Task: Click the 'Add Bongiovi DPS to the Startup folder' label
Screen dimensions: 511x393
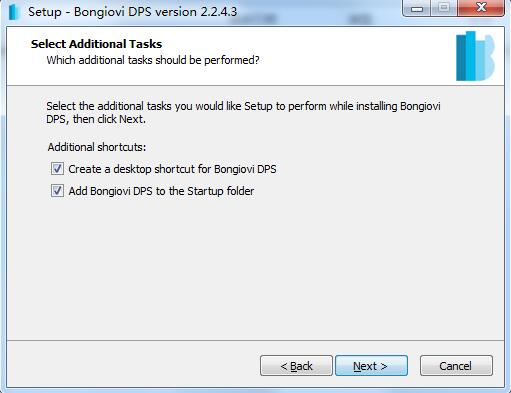Action: (x=161, y=191)
